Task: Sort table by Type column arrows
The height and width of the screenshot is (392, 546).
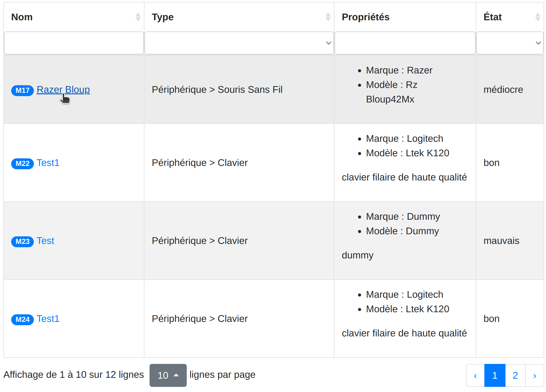Action: [x=328, y=17]
